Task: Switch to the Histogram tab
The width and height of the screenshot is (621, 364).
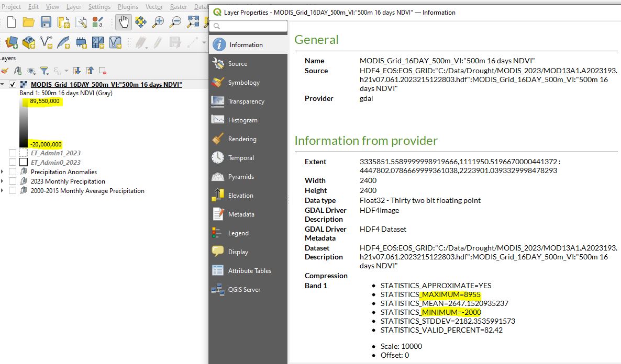Action: [248, 120]
